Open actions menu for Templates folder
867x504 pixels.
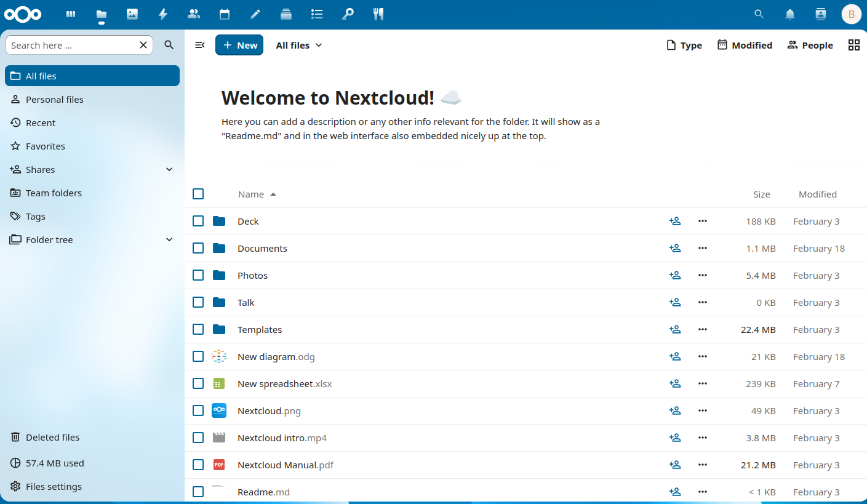(x=703, y=329)
